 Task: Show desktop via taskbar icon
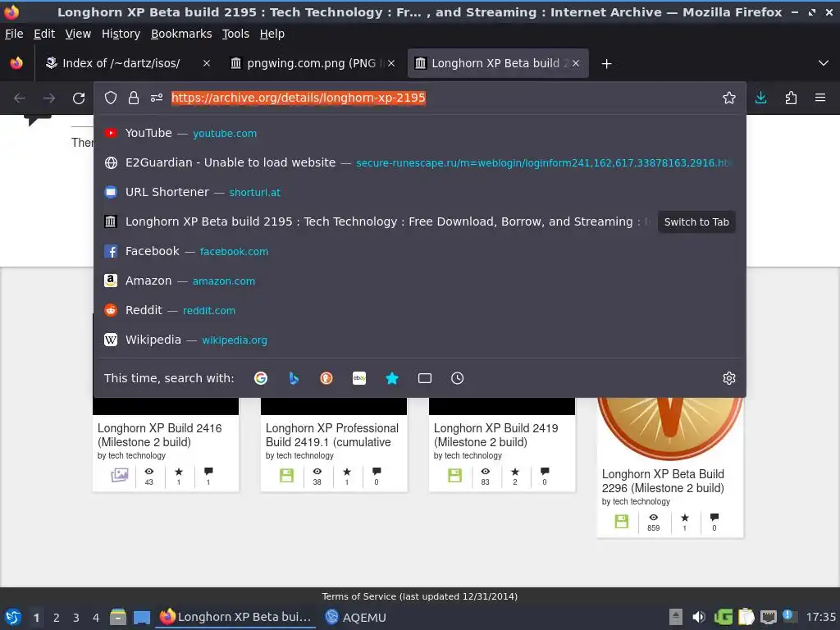142,617
